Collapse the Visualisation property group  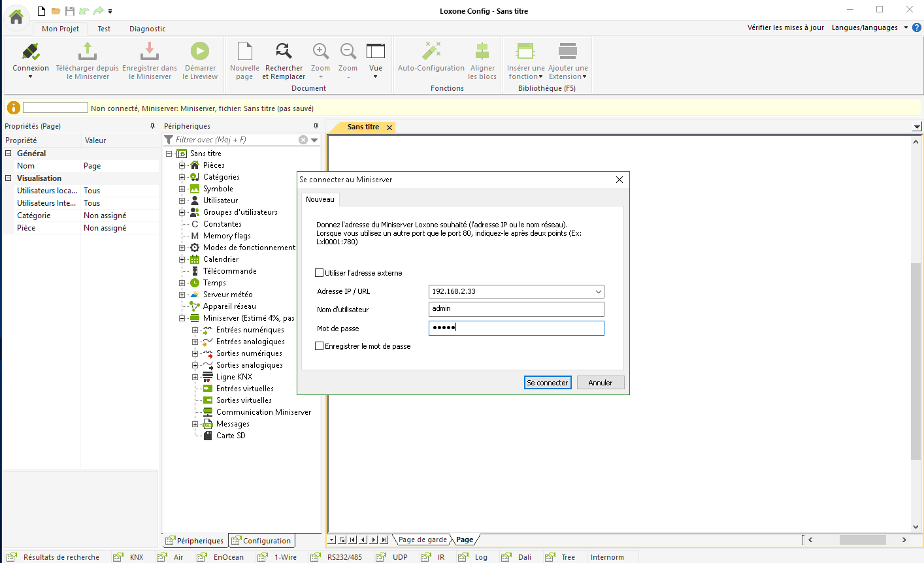8,178
